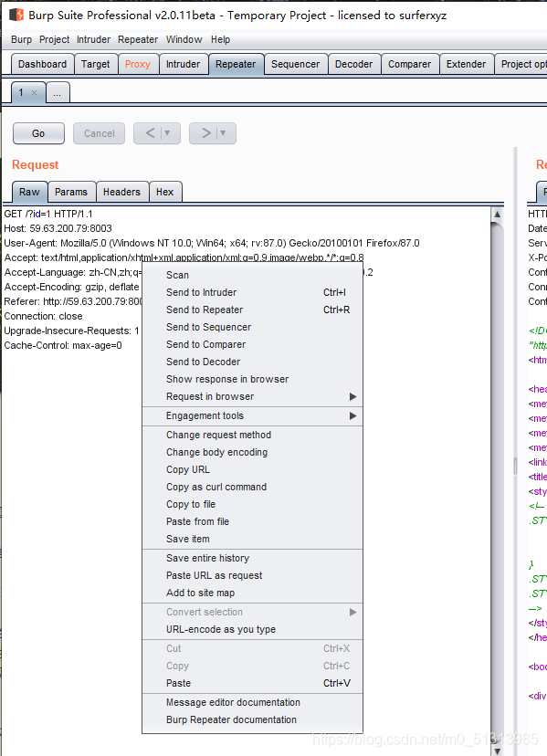Click the 'Host: 59.63.200.79:8003' request line
Viewport: 547px width, 756px height.
58,228
